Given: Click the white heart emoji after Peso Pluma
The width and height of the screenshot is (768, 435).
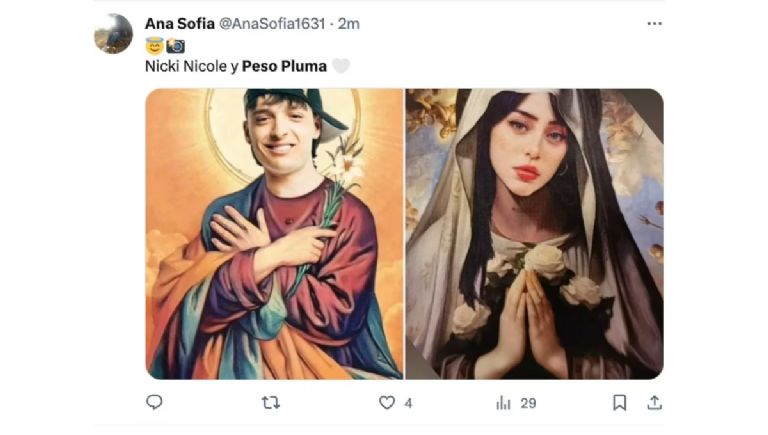Looking at the screenshot, I should pyautogui.click(x=341, y=66).
